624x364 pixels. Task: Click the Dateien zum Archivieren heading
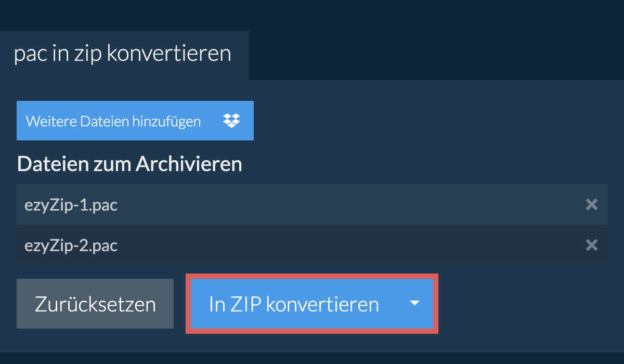click(129, 164)
